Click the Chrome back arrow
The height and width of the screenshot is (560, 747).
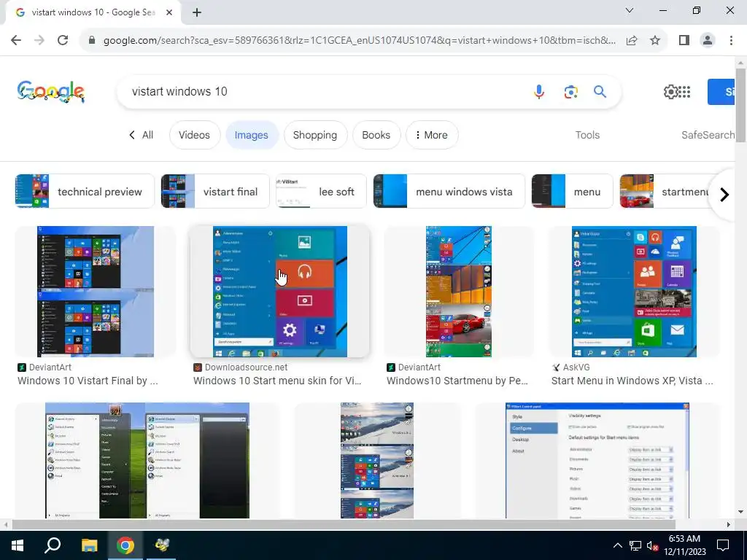click(16, 40)
